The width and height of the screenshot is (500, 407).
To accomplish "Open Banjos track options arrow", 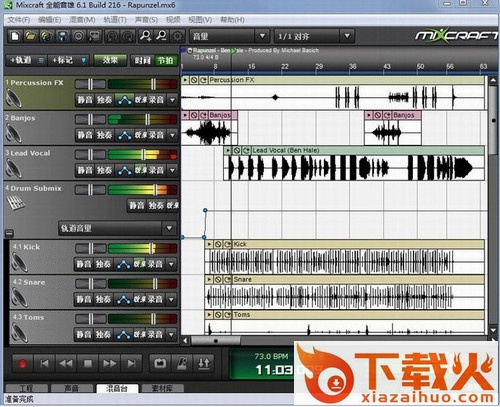I will (172, 135).
